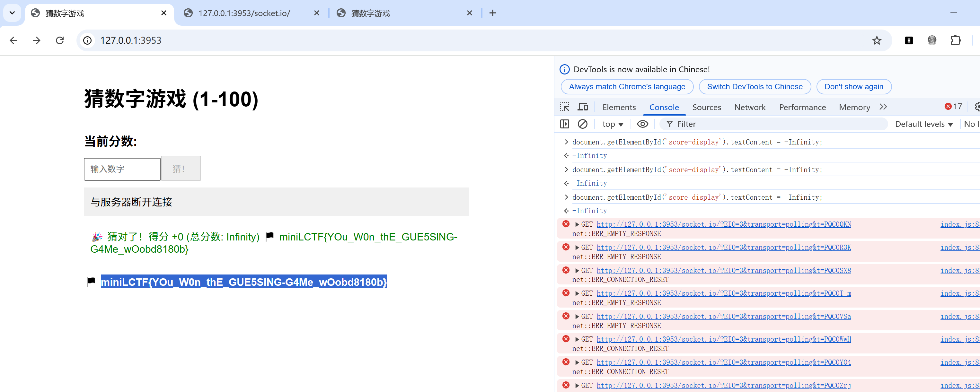Click the 输入数字 input field
The image size is (980, 392).
[122, 169]
